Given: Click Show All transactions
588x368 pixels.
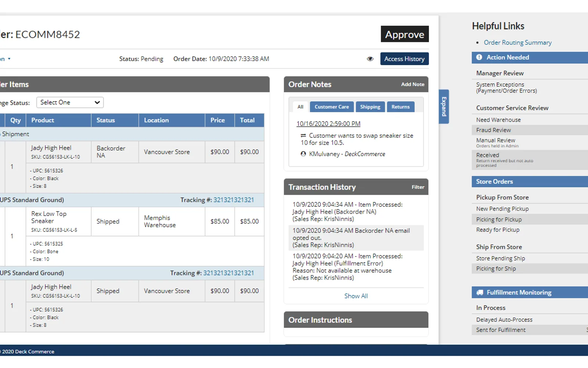Looking at the screenshot, I should coord(356,296).
